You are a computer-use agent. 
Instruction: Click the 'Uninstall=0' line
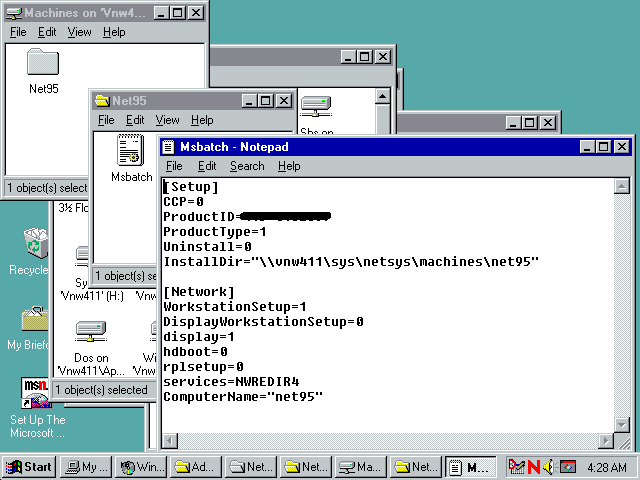coord(207,247)
